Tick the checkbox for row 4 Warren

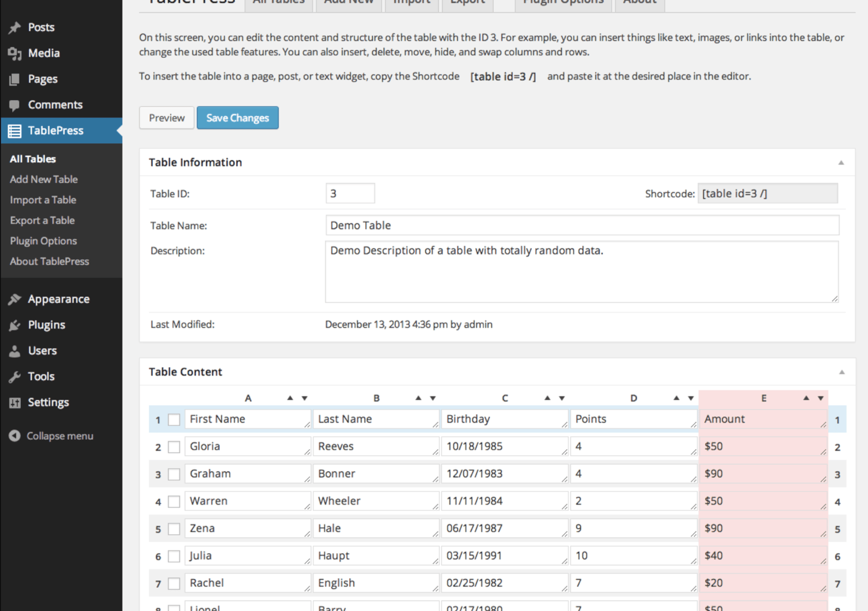point(174,502)
